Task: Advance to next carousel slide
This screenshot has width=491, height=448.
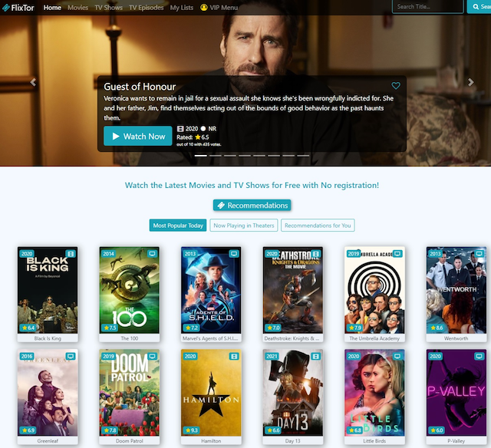Action: coord(470,82)
